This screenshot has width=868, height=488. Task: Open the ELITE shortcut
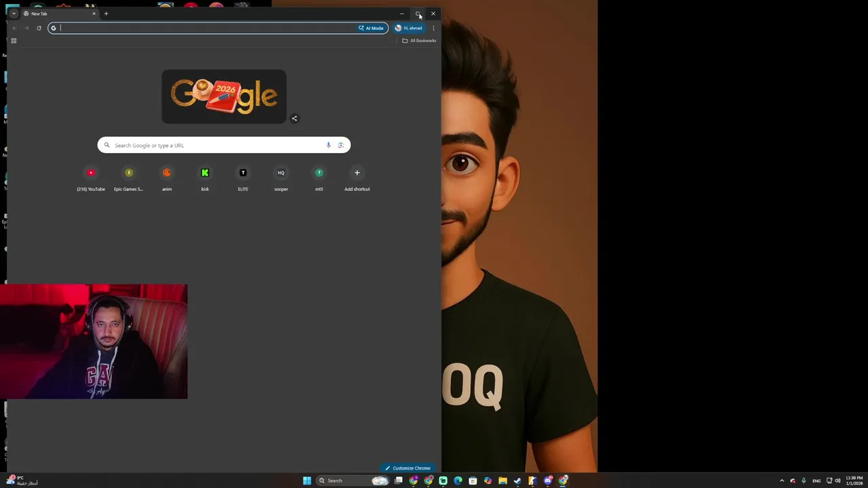click(x=243, y=179)
